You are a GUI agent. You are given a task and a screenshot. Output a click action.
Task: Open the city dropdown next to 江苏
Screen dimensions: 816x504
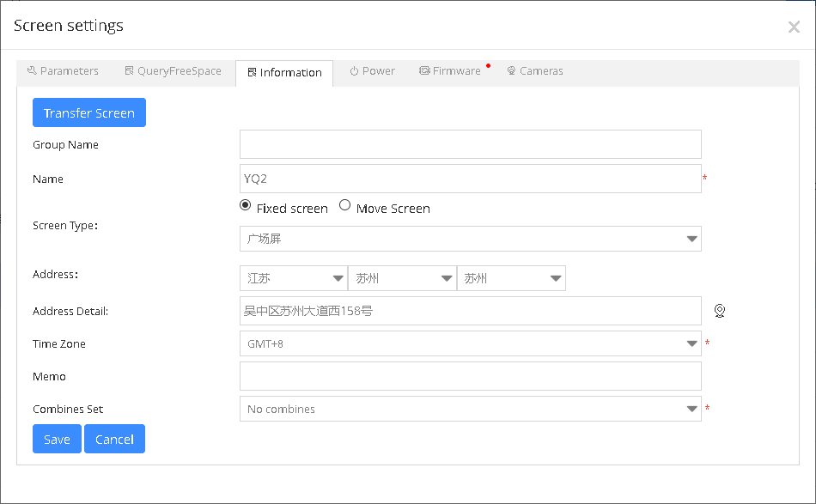click(402, 278)
